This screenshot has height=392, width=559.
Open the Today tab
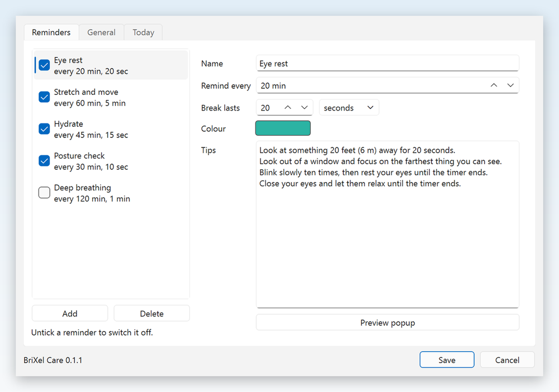click(x=143, y=32)
